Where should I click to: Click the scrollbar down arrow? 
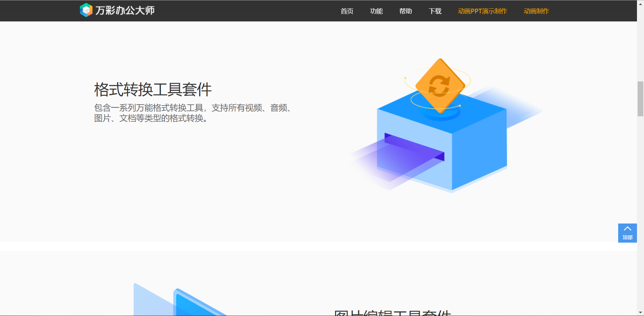(x=640, y=313)
